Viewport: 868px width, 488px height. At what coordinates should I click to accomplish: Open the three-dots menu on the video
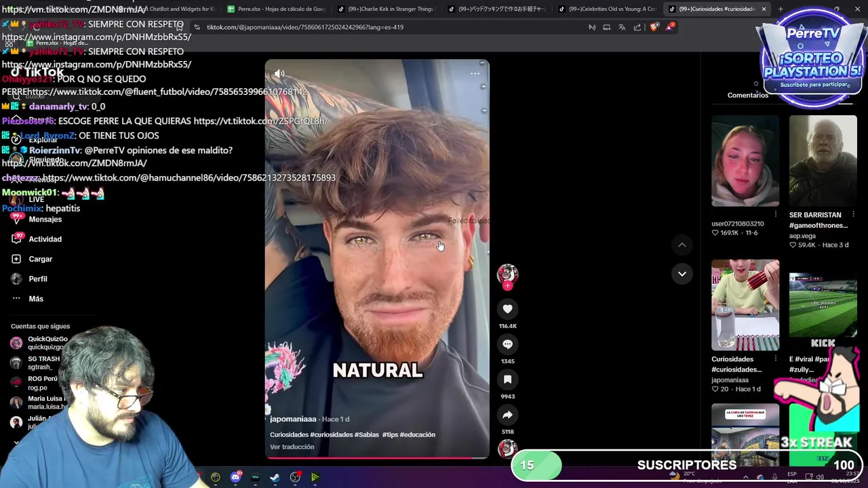point(475,74)
